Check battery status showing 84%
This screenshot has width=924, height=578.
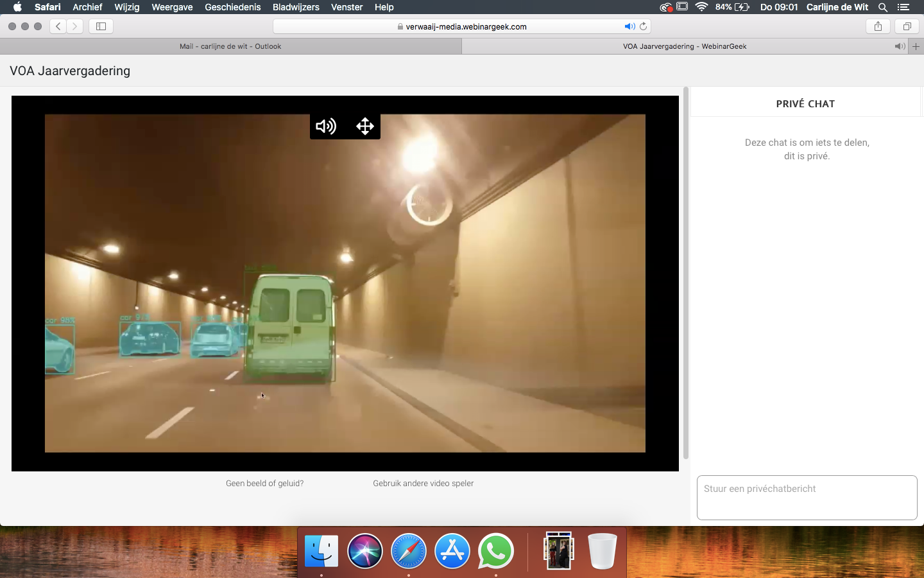coord(732,7)
